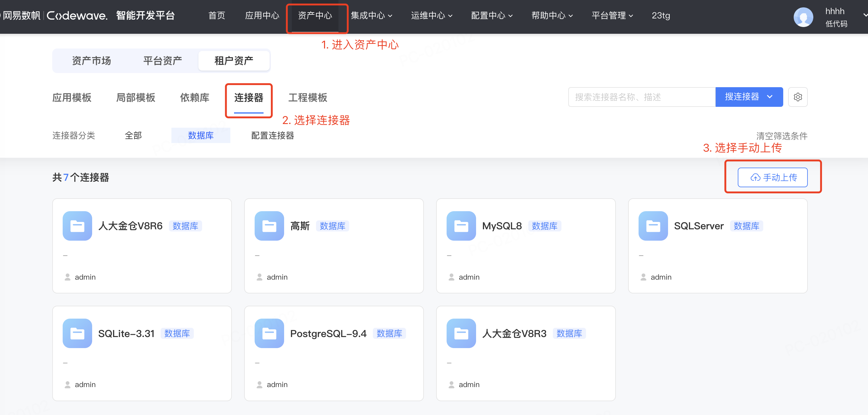The width and height of the screenshot is (868, 415).
Task: Open the 连接器 tab
Action: click(249, 98)
